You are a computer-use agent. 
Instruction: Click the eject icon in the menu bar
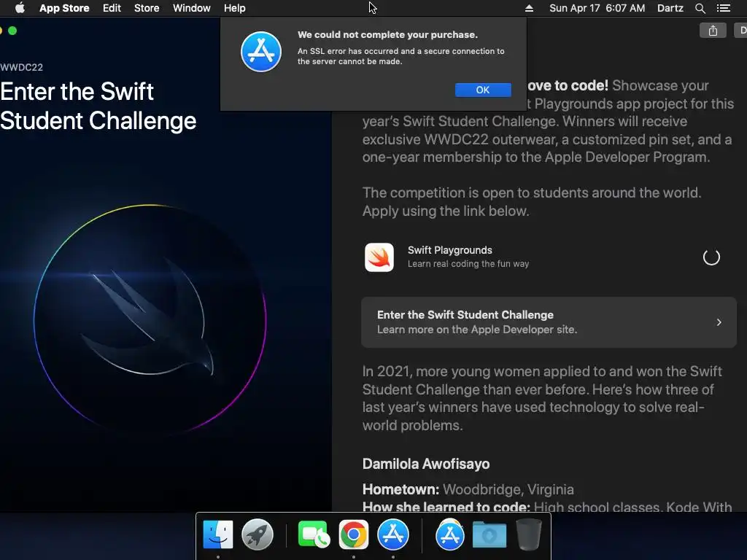point(529,8)
